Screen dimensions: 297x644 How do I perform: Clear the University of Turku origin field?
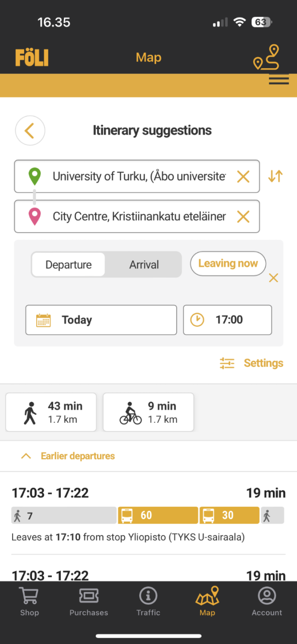tap(243, 177)
